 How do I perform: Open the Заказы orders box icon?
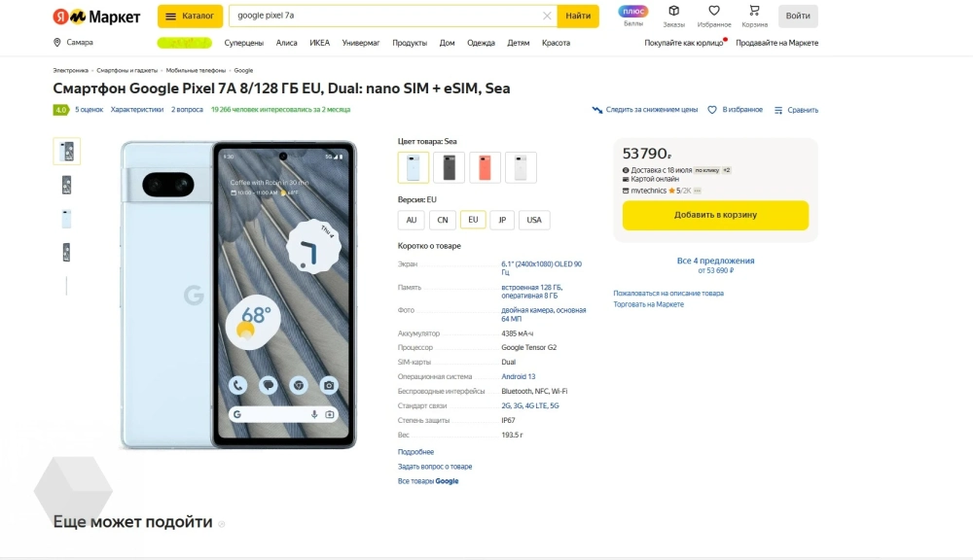pos(673,12)
